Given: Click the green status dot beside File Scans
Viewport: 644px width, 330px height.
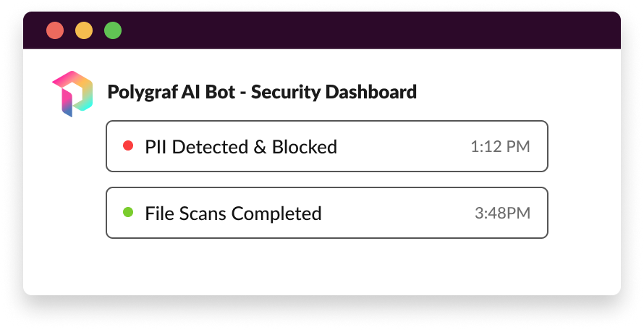Looking at the screenshot, I should [128, 212].
